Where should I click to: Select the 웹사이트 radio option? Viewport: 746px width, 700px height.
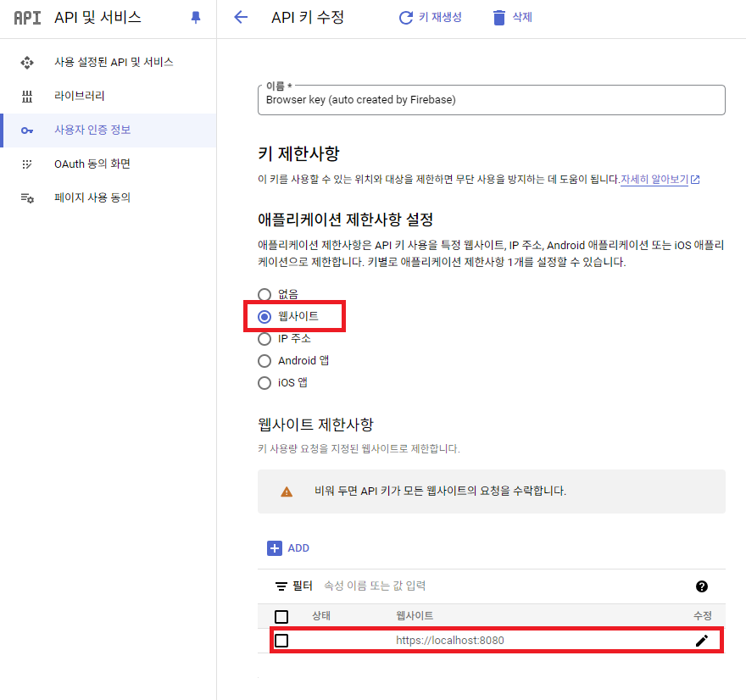[x=264, y=317]
